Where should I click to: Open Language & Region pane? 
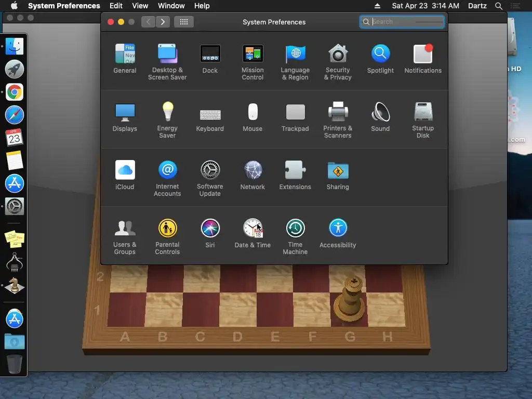[x=295, y=62]
